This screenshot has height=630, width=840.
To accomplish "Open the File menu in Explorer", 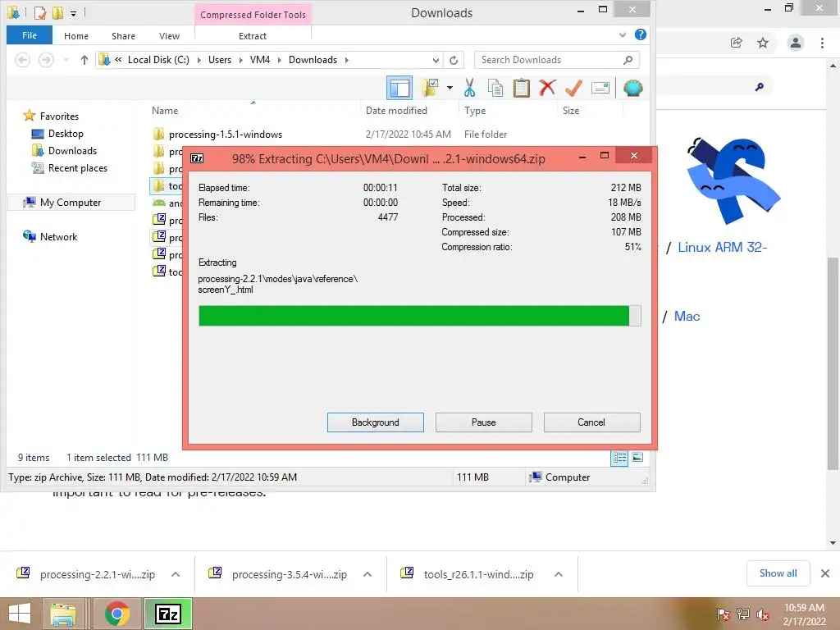I will (x=30, y=35).
